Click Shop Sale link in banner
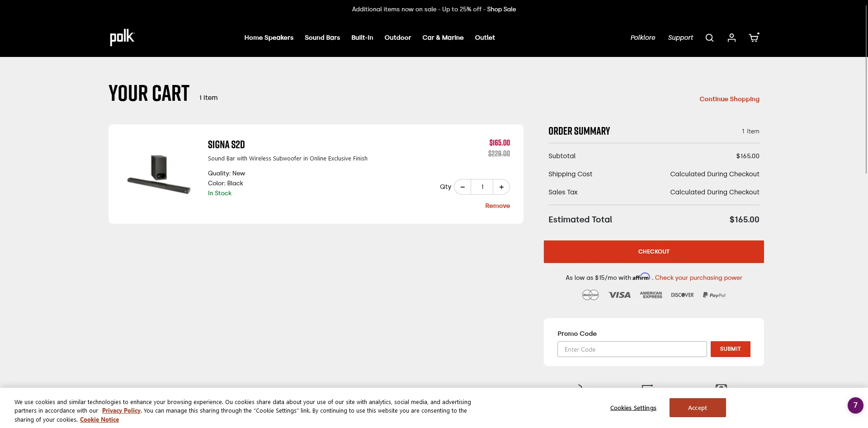Screen dimensions: 868x428 501,9
